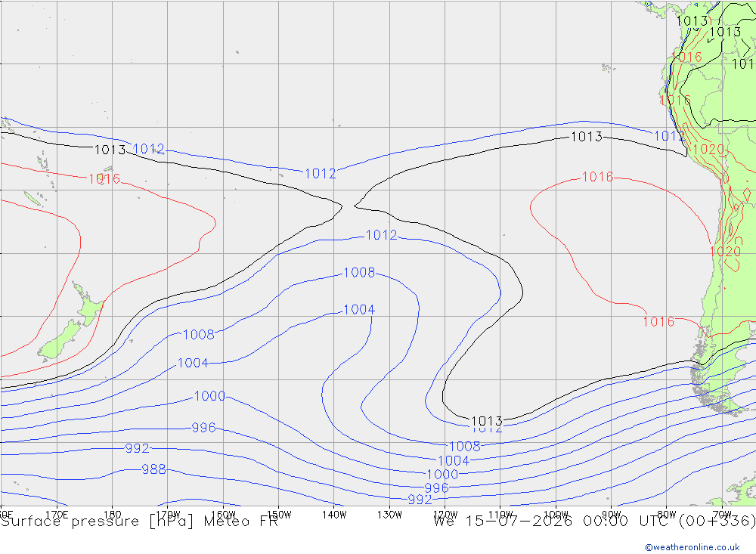Click the 110W longitude label

tap(500, 515)
